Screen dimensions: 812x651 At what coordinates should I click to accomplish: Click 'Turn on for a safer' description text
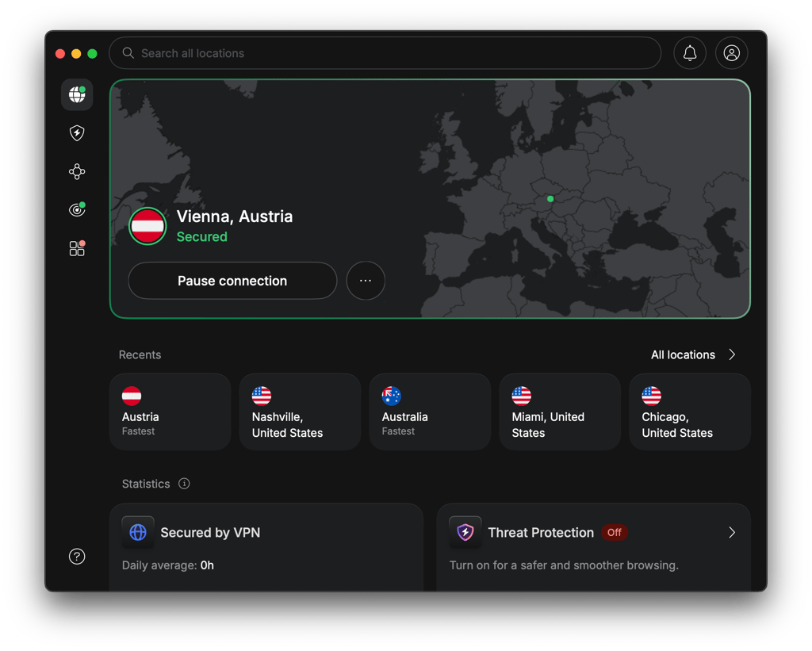pos(564,565)
